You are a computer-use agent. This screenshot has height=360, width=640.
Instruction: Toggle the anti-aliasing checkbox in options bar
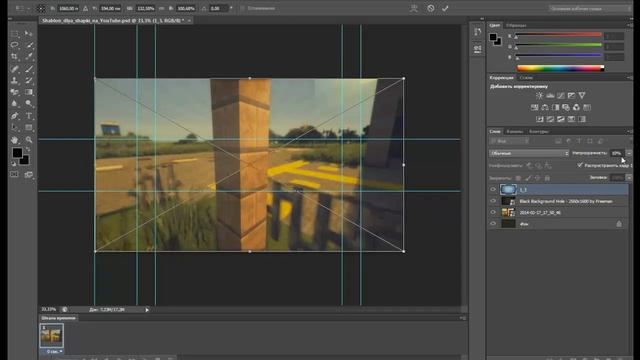coord(242,8)
